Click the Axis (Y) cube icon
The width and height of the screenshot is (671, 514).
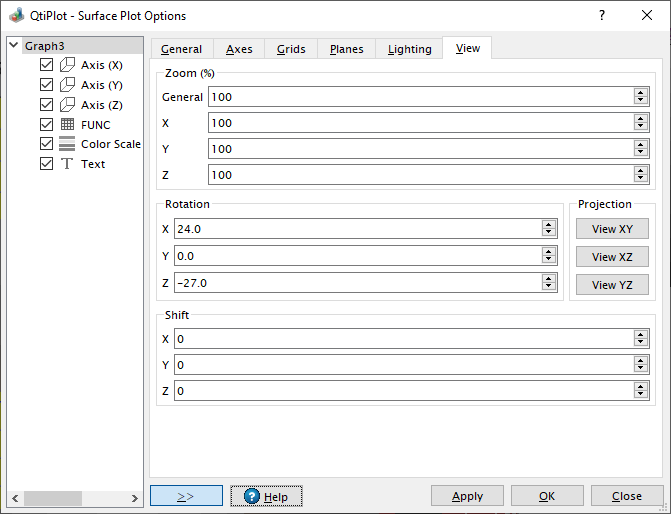[x=67, y=85]
